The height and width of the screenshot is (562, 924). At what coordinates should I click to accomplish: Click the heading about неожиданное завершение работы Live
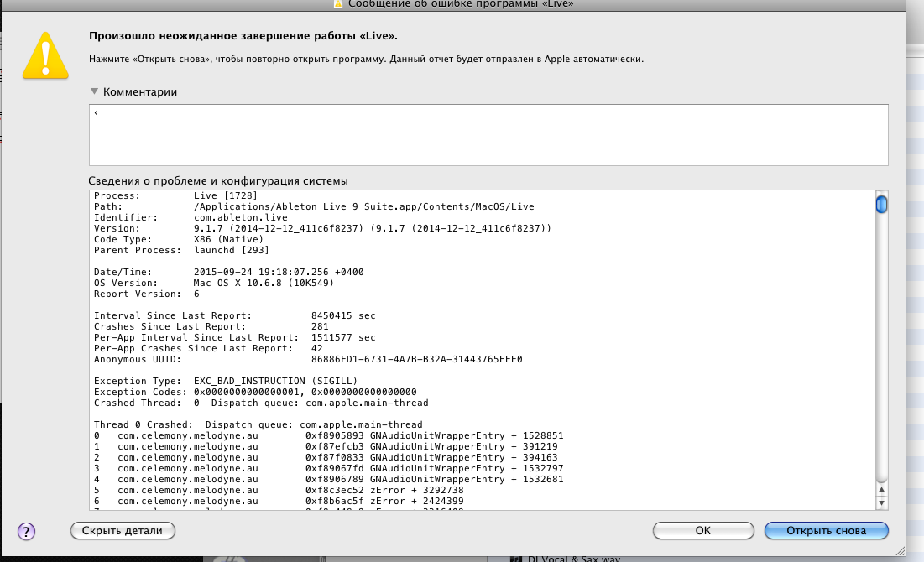243,36
